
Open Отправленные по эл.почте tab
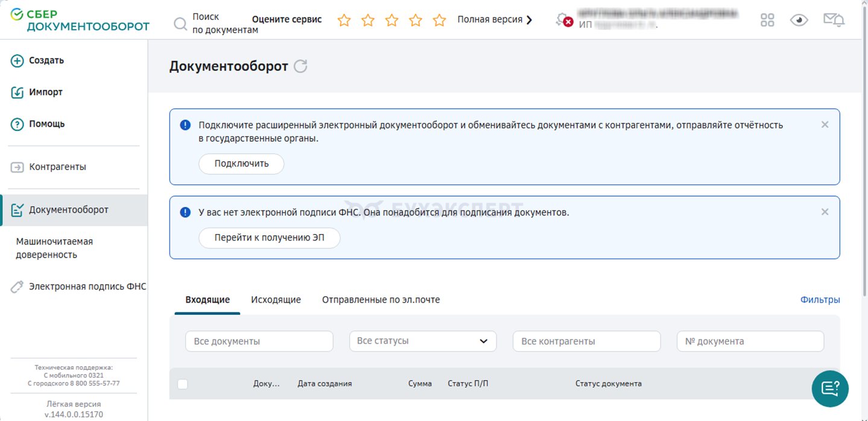click(x=381, y=300)
